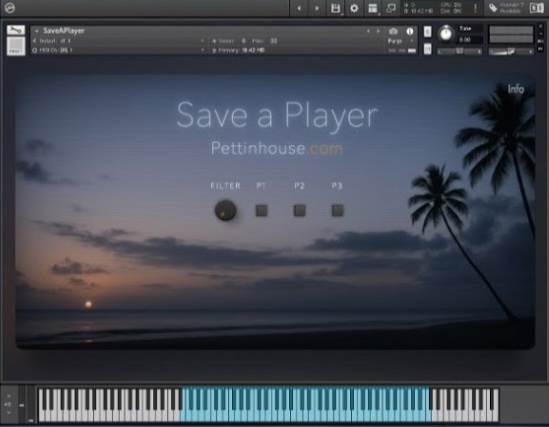Expand the SaveAPlayer instrument name dropdown arrow
The height and width of the screenshot is (427, 549).
click(x=36, y=31)
